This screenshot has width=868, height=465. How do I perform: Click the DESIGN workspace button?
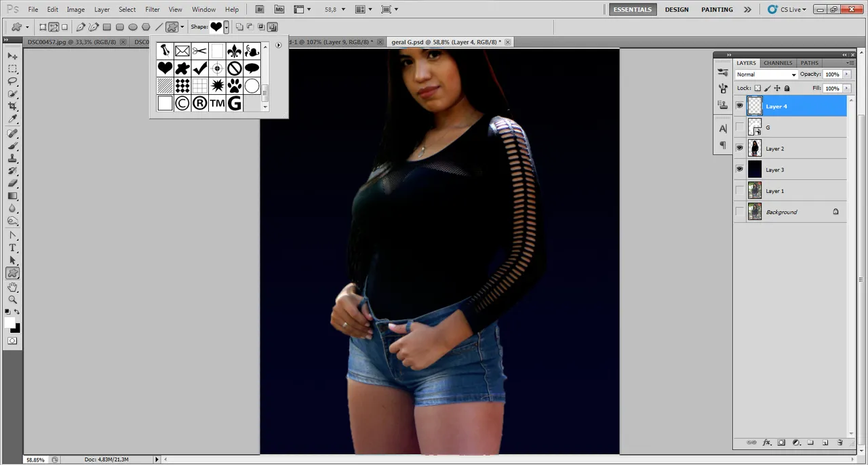click(x=676, y=9)
